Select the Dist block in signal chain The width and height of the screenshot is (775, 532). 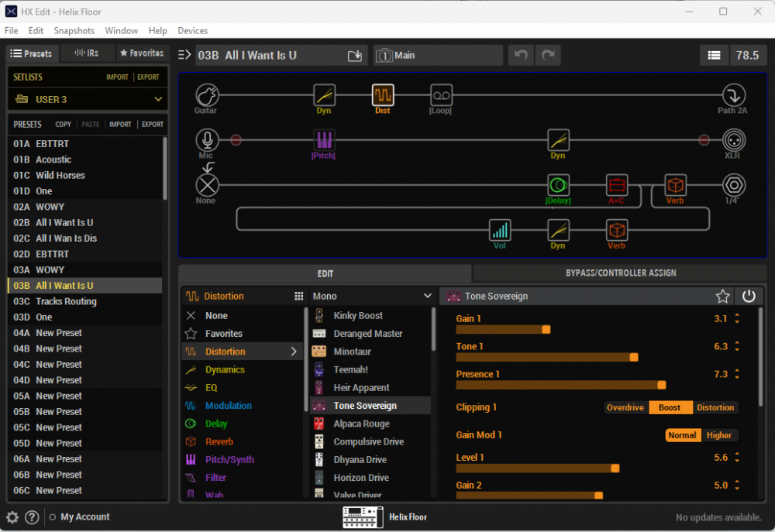click(x=383, y=95)
